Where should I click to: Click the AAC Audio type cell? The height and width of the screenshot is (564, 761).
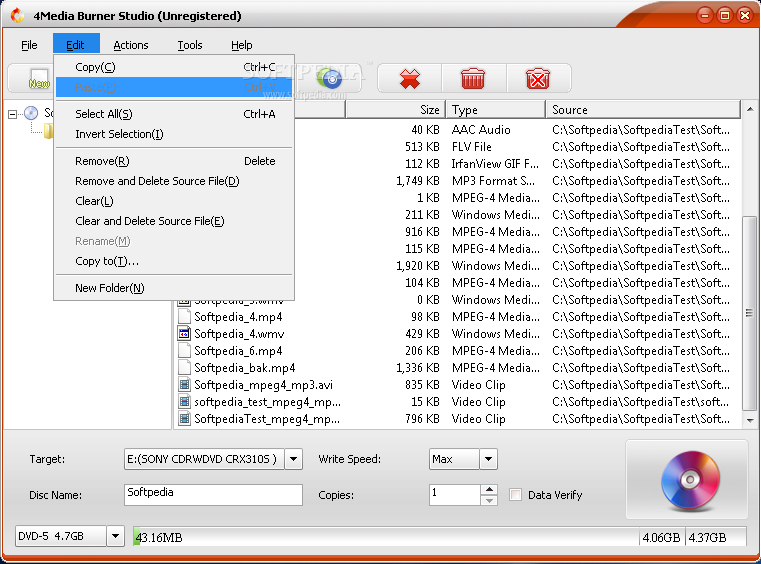point(481,130)
